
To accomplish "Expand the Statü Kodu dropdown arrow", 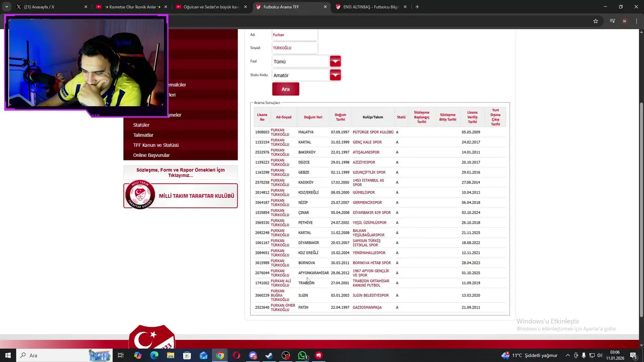I will click(335, 75).
